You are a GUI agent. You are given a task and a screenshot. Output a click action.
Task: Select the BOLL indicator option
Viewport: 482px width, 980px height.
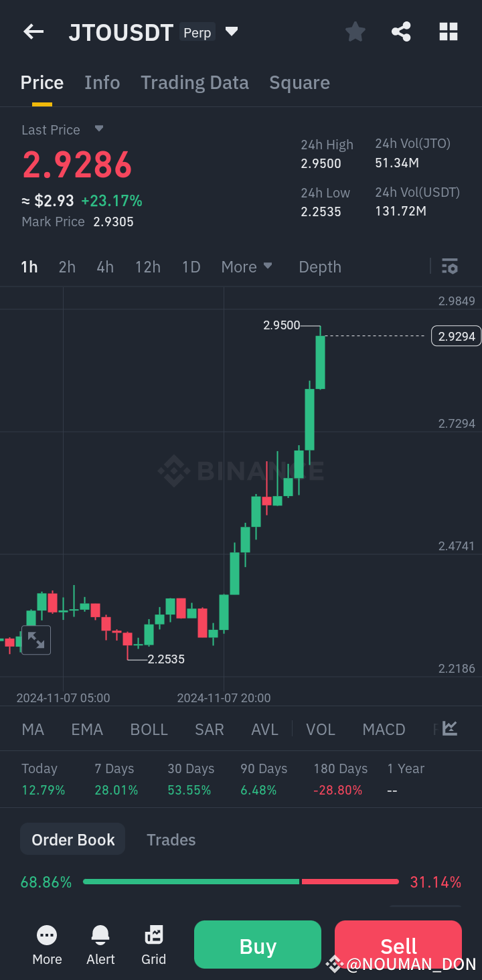(x=149, y=729)
